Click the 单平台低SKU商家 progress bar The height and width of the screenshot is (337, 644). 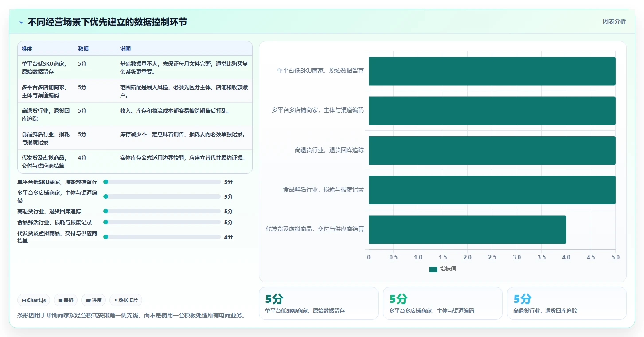pos(162,182)
